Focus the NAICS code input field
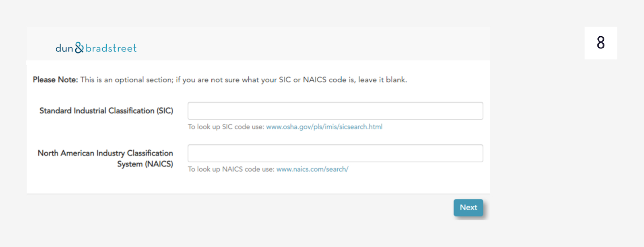The width and height of the screenshot is (644, 247). [335, 153]
